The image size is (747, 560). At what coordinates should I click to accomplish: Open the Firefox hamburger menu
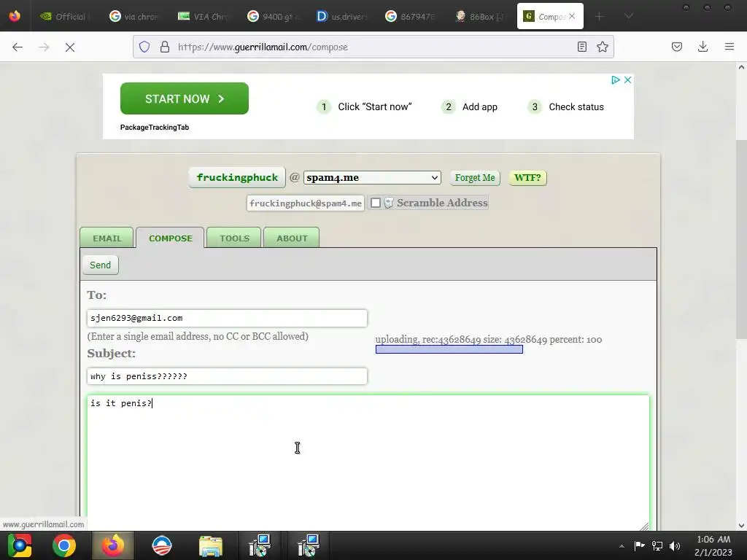coord(729,47)
